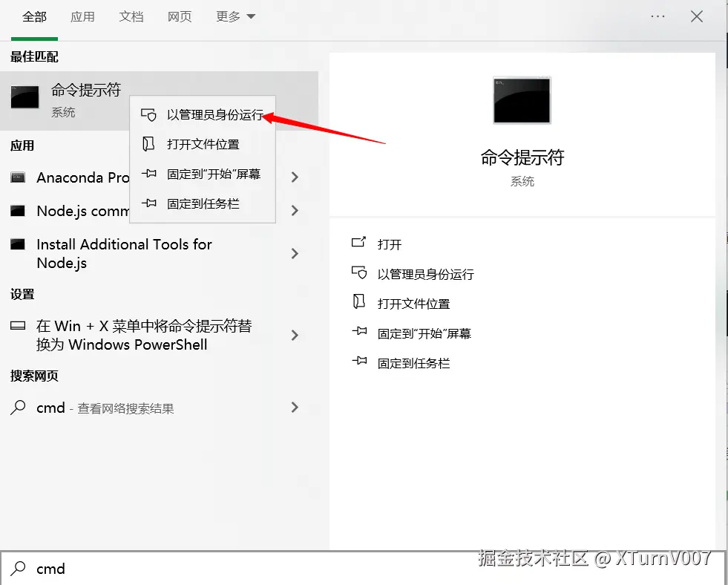Switch to the 文档 tab
Viewport: 728px width, 585px height.
pyautogui.click(x=131, y=16)
